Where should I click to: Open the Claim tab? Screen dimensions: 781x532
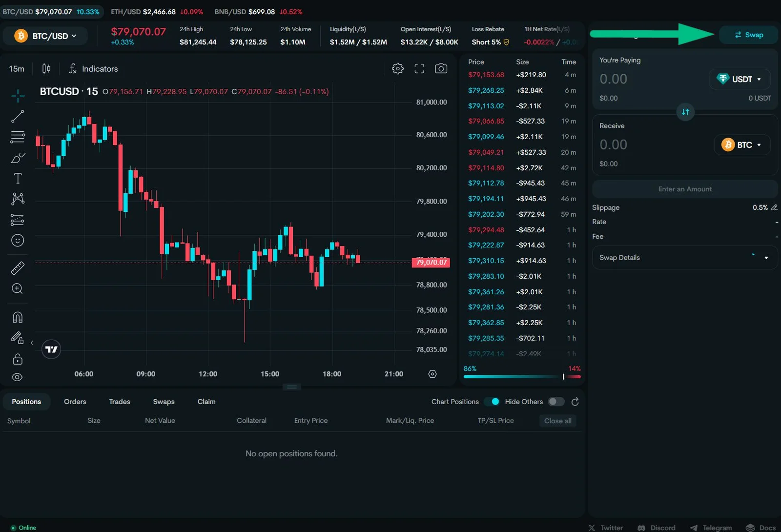206,402
